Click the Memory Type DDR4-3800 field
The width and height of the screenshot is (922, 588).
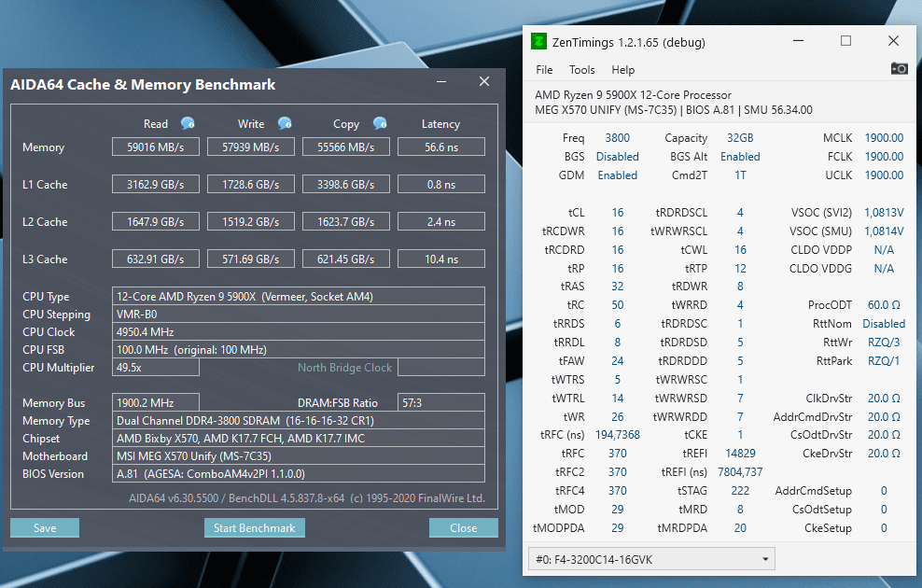coord(298,420)
